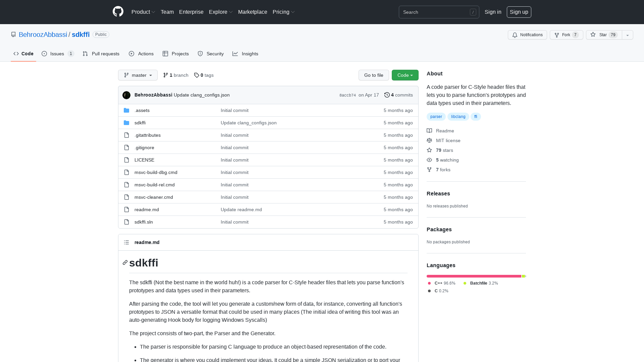644x362 pixels.
Task: Click the eye icon next to 5 watching
Action: coord(429,160)
